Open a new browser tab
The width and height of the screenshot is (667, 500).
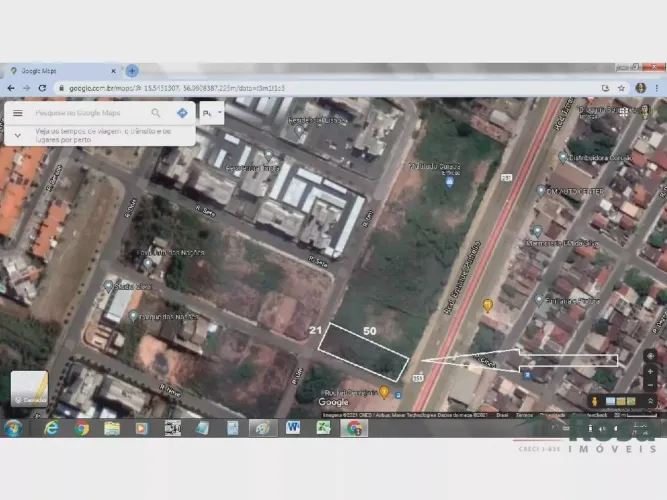(x=132, y=71)
